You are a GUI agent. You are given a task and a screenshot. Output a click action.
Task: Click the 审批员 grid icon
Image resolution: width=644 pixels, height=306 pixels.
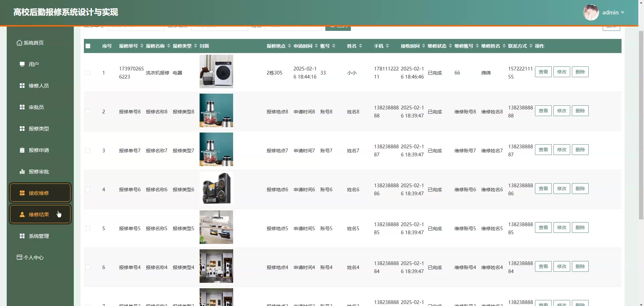coord(22,107)
